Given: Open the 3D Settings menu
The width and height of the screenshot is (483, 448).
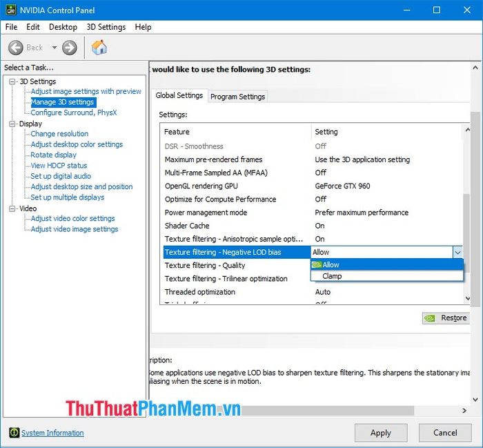Looking at the screenshot, I should (x=106, y=27).
